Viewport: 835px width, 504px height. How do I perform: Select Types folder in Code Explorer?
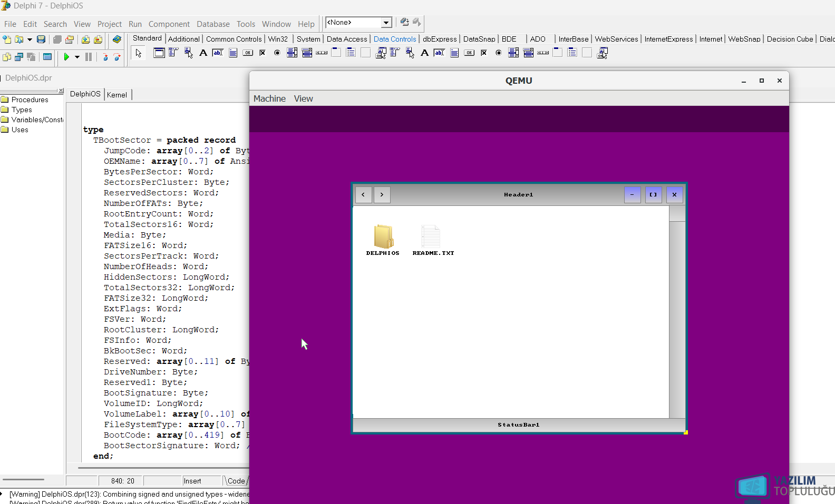[17, 110]
